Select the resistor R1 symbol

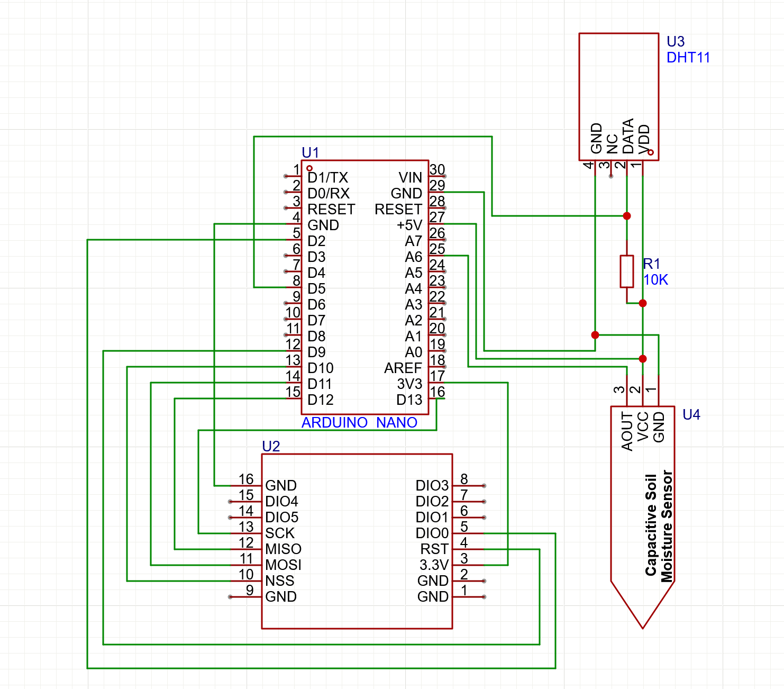click(x=627, y=271)
